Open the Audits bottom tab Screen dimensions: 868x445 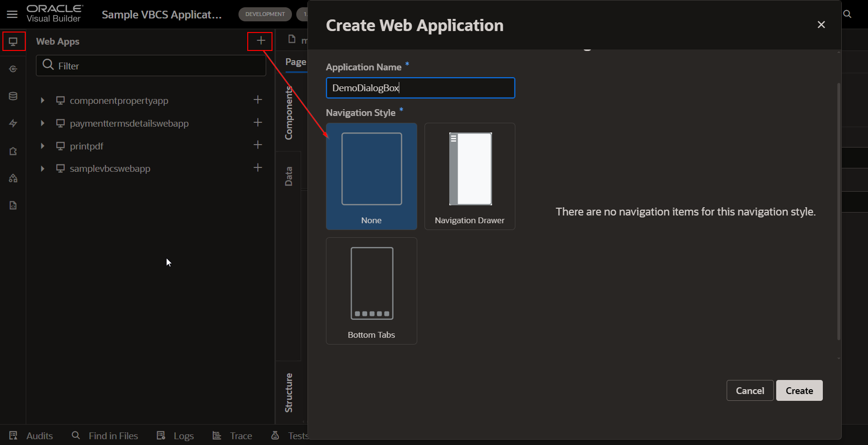[32, 436]
